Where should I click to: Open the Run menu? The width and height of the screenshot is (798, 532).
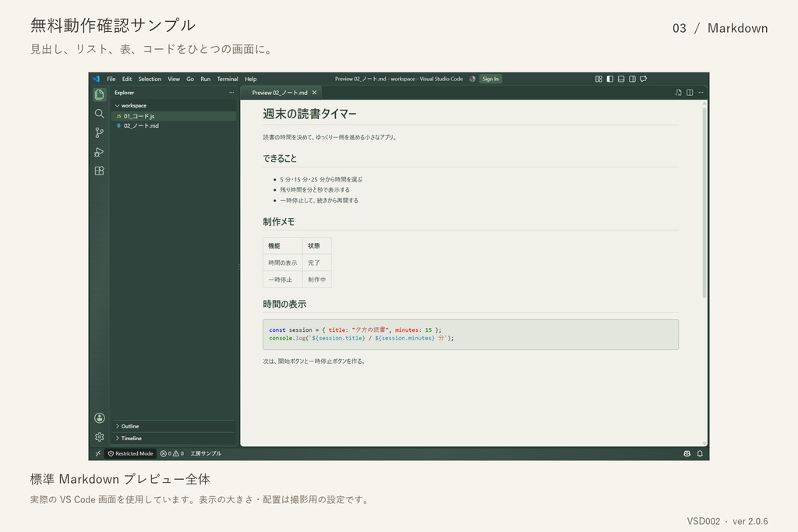[x=206, y=79]
